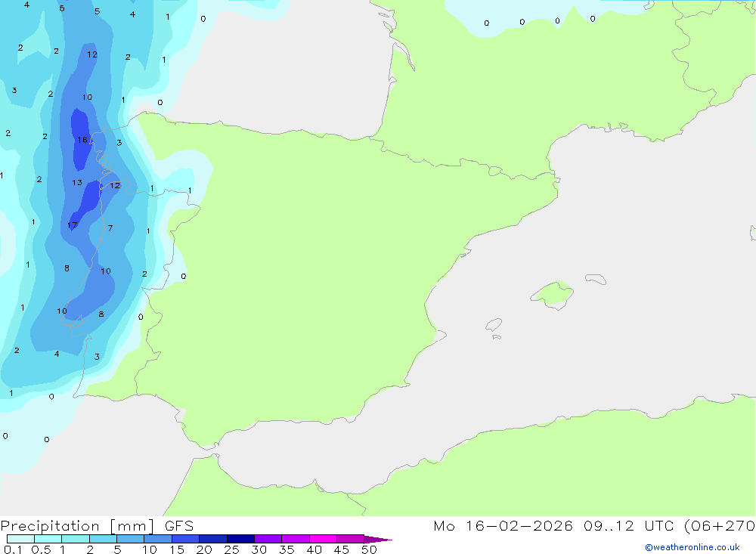Click the 1–2 mm legend color swatch
The width and height of the screenshot is (756, 554).
(x=75, y=539)
